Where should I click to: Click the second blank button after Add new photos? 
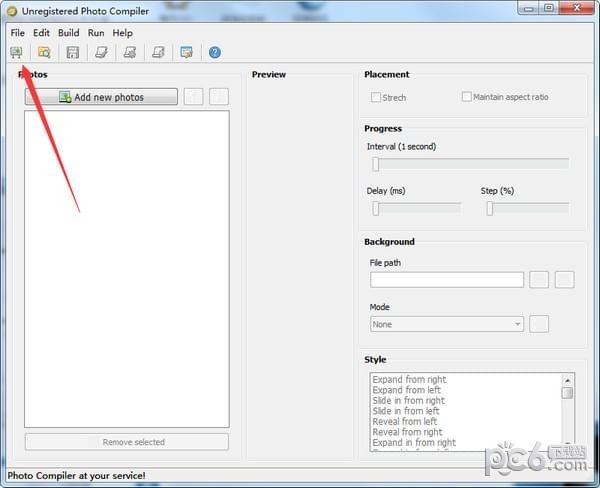pos(219,96)
